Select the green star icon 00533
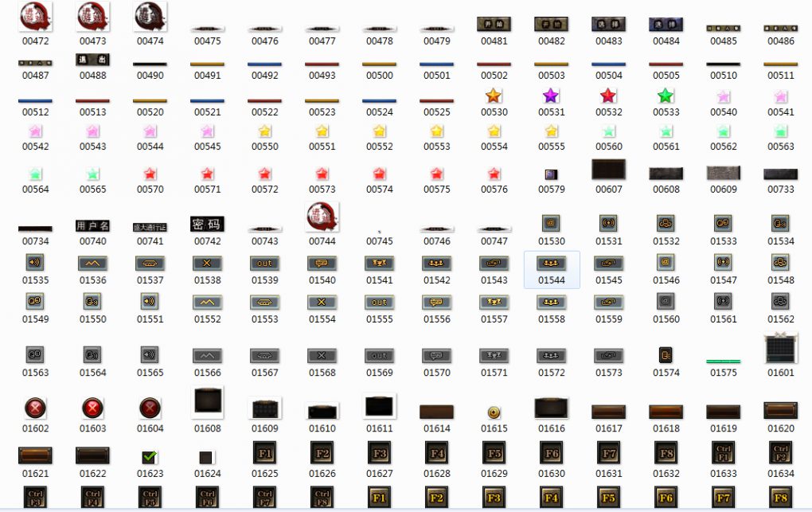The height and width of the screenshot is (512, 812). point(666,96)
